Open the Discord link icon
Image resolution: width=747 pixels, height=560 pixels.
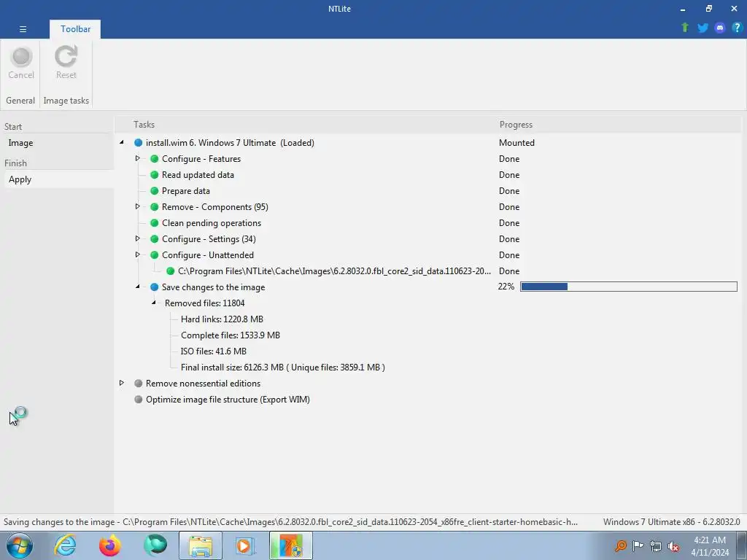[720, 28]
